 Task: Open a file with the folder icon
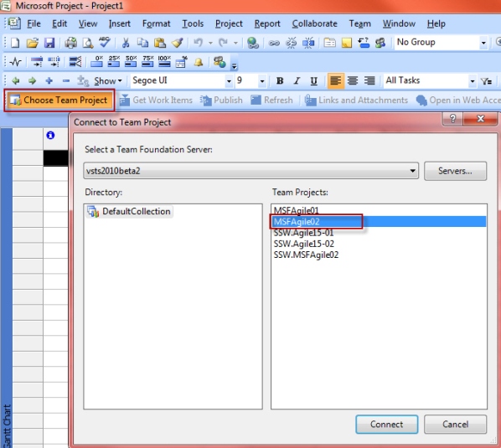(x=33, y=43)
